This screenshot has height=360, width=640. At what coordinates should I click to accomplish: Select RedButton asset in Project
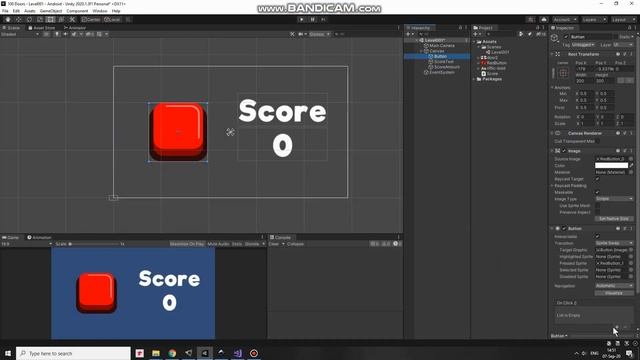pos(496,63)
